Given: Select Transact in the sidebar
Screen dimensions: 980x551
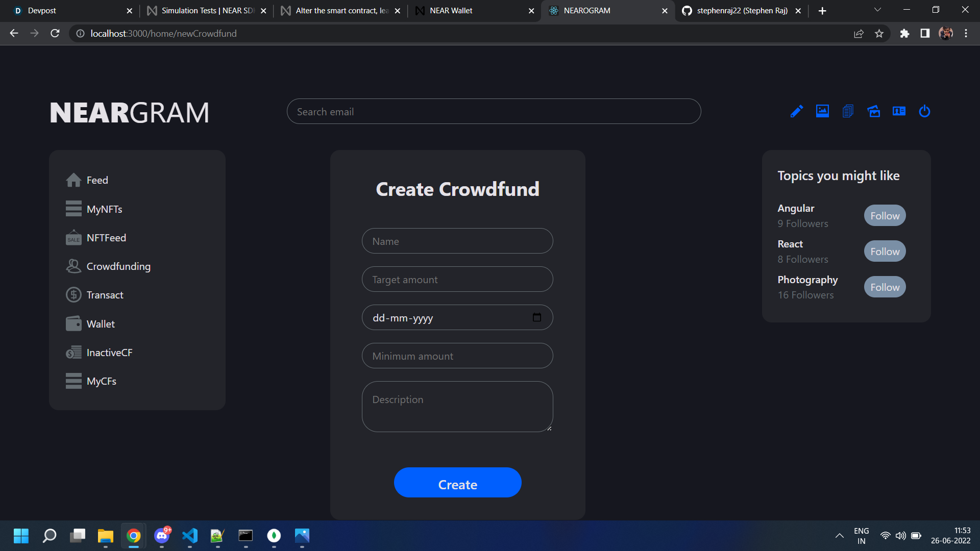Looking at the screenshot, I should pyautogui.click(x=105, y=295).
